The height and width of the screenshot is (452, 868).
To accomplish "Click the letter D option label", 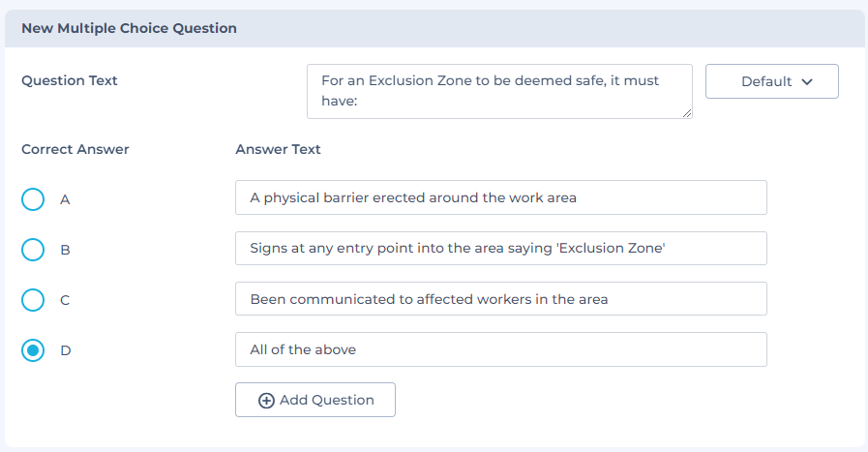I will pos(66,350).
